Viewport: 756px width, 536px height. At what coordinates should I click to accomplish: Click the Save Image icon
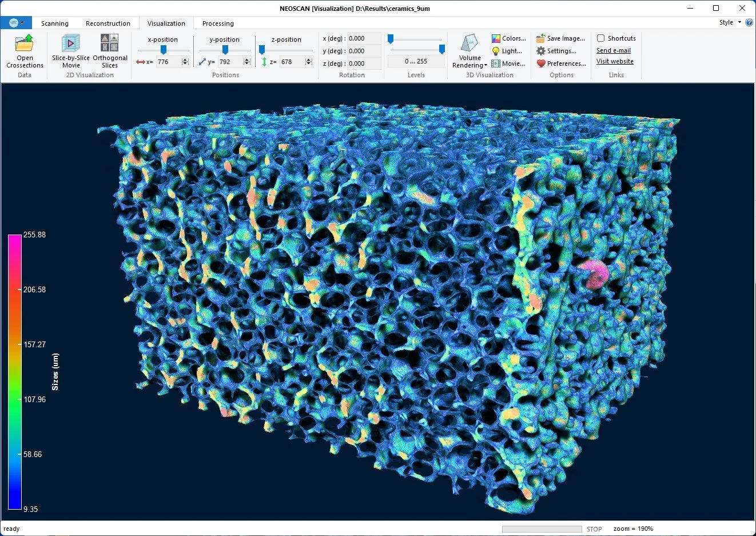[x=540, y=38]
